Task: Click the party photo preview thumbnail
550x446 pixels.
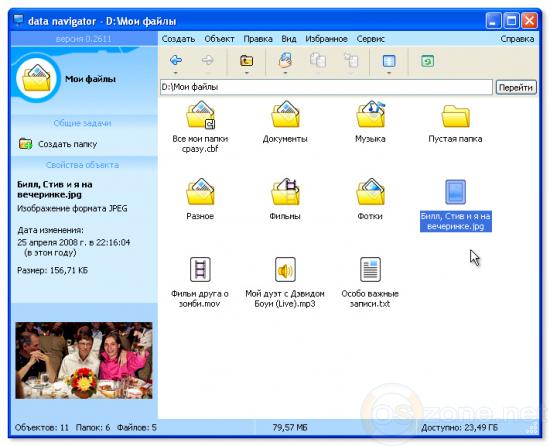Action: click(84, 360)
